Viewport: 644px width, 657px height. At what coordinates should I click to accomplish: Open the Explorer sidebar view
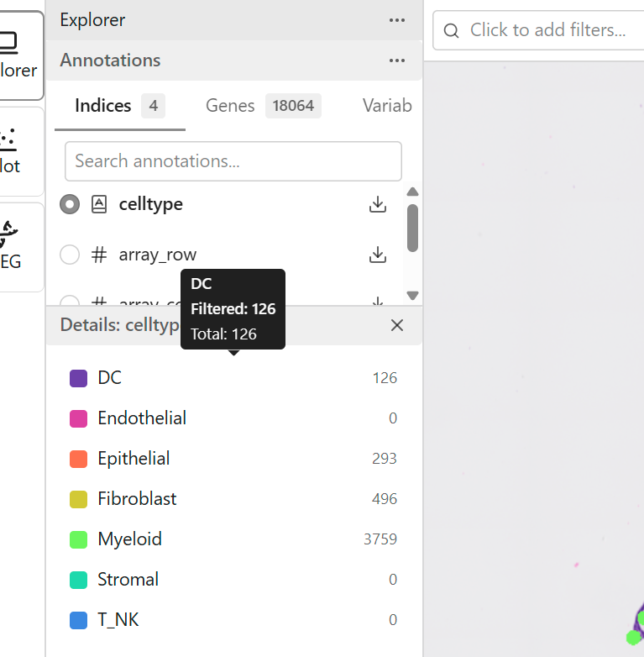coord(21,55)
